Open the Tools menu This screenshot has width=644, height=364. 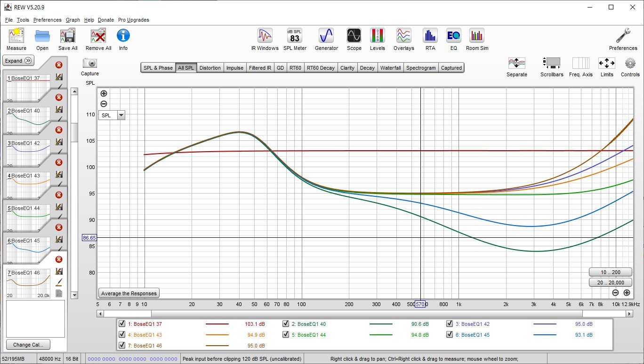coord(23,20)
